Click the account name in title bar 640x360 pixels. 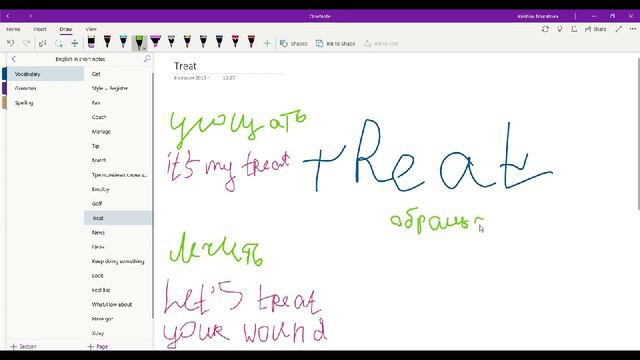[x=537, y=16]
